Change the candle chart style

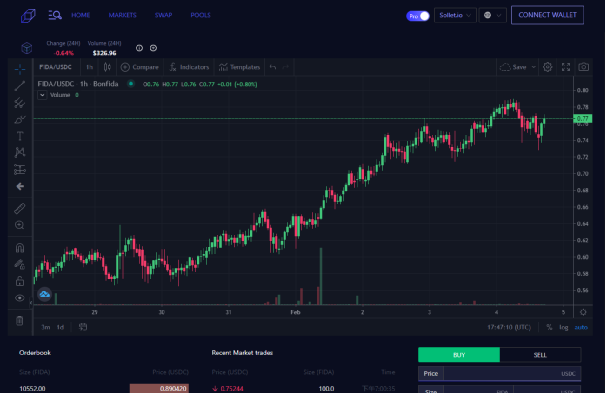click(x=107, y=67)
